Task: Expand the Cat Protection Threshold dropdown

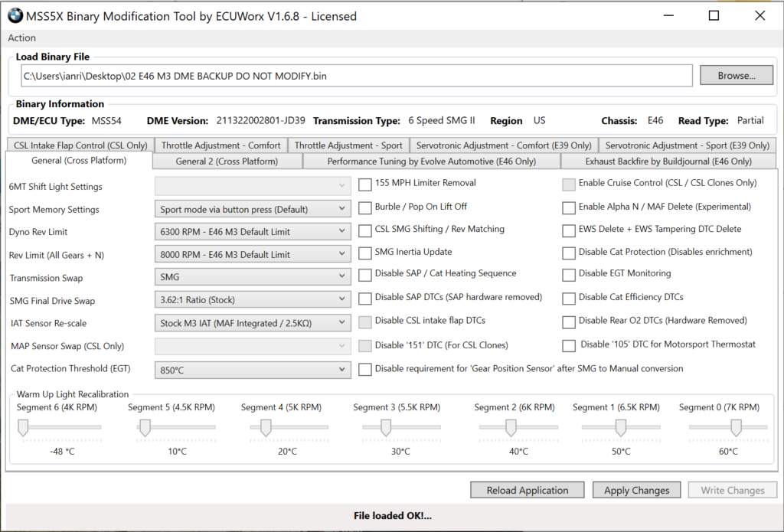Action: (x=253, y=370)
